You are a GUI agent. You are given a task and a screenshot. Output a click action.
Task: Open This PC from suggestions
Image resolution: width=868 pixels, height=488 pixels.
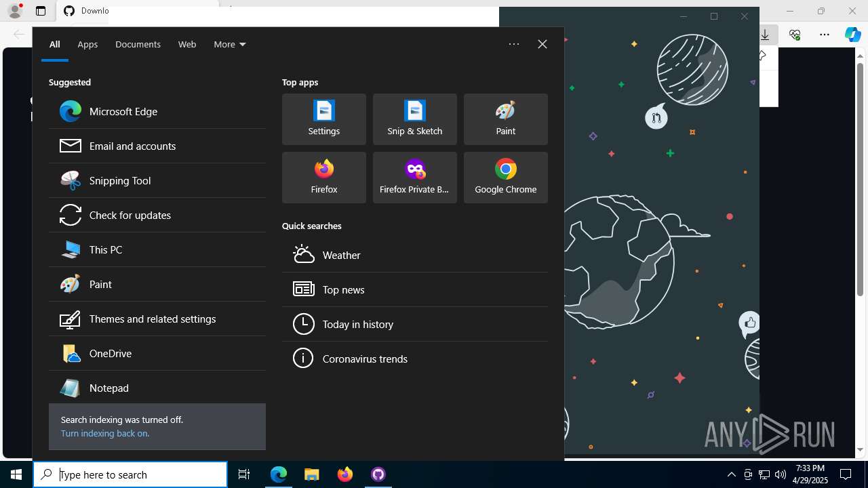pyautogui.click(x=157, y=249)
